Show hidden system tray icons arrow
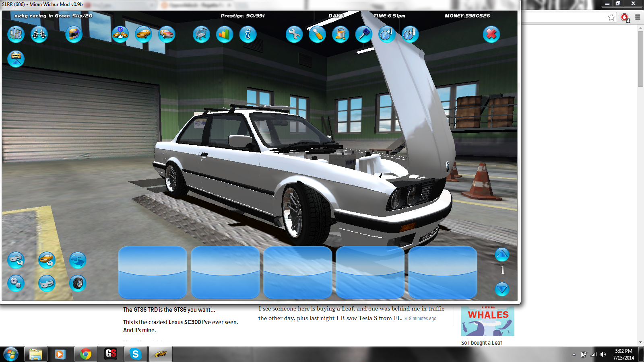 point(574,354)
